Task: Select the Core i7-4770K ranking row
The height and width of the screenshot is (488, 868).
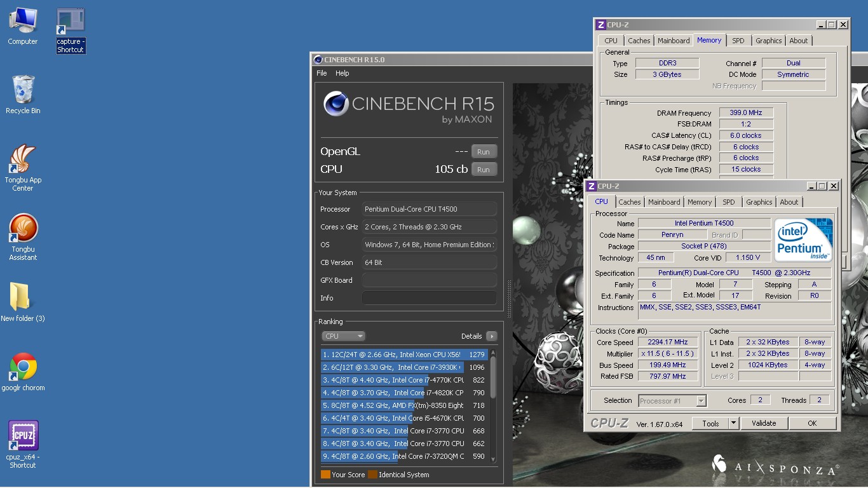Action: pos(404,380)
